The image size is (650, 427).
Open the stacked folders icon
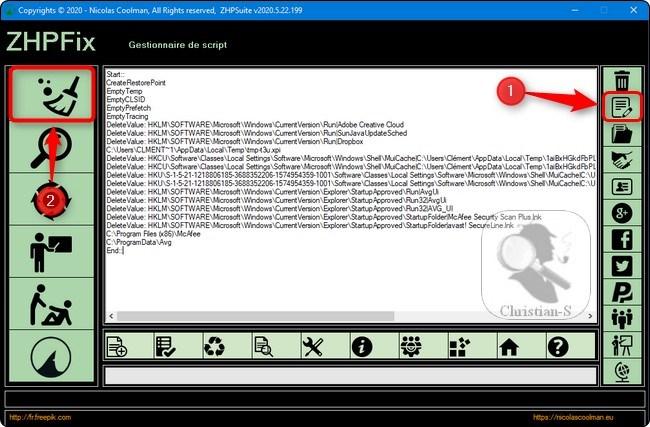pos(622,133)
